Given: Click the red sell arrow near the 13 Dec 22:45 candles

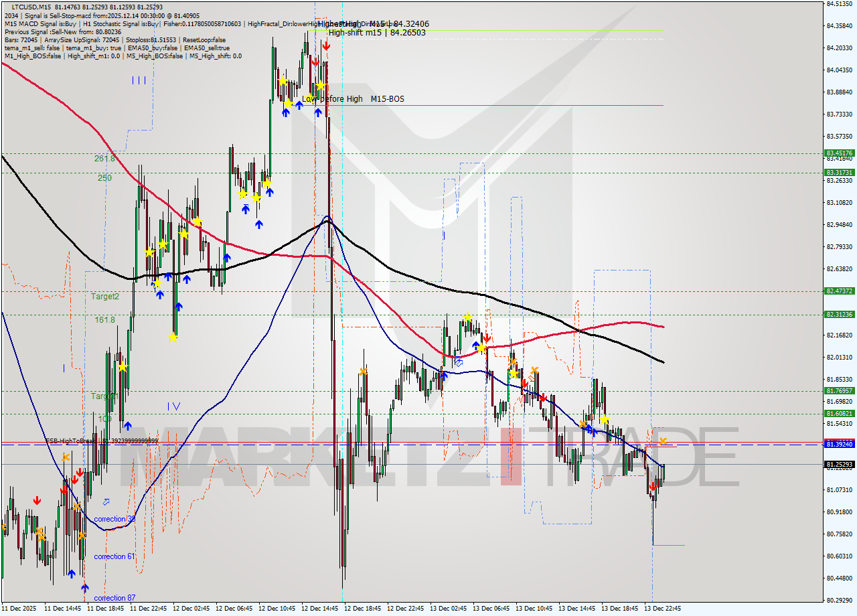Looking at the screenshot, I should click(x=653, y=486).
